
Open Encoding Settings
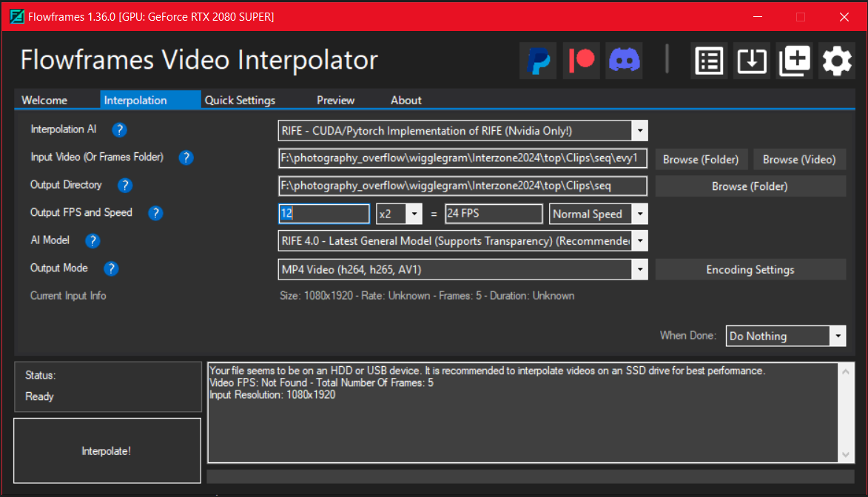click(750, 269)
